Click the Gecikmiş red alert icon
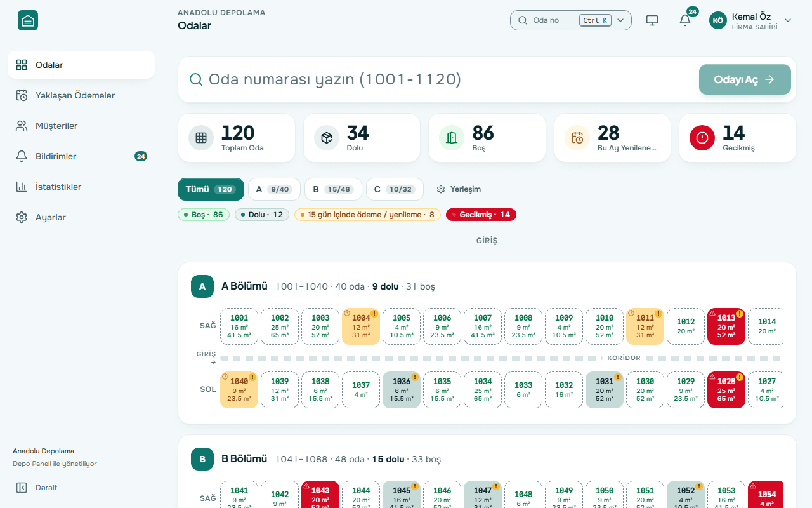The image size is (812, 508). (x=702, y=138)
